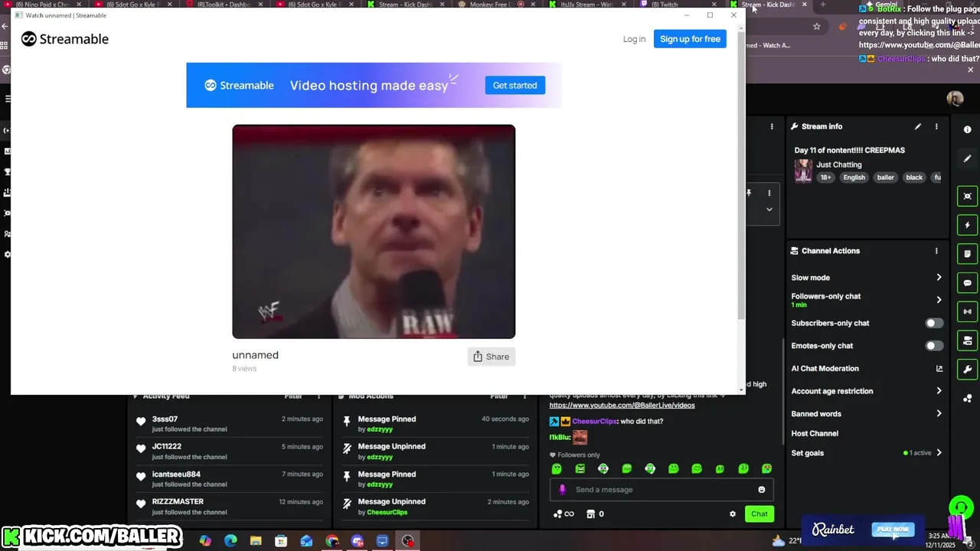Open chat settings gear icon

[732, 514]
